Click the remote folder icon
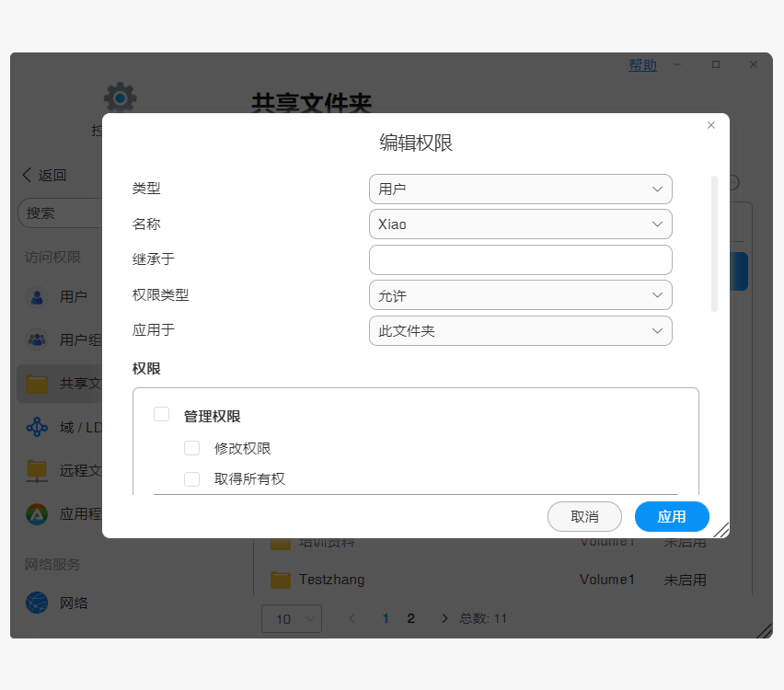The width and height of the screenshot is (784, 690). click(37, 470)
